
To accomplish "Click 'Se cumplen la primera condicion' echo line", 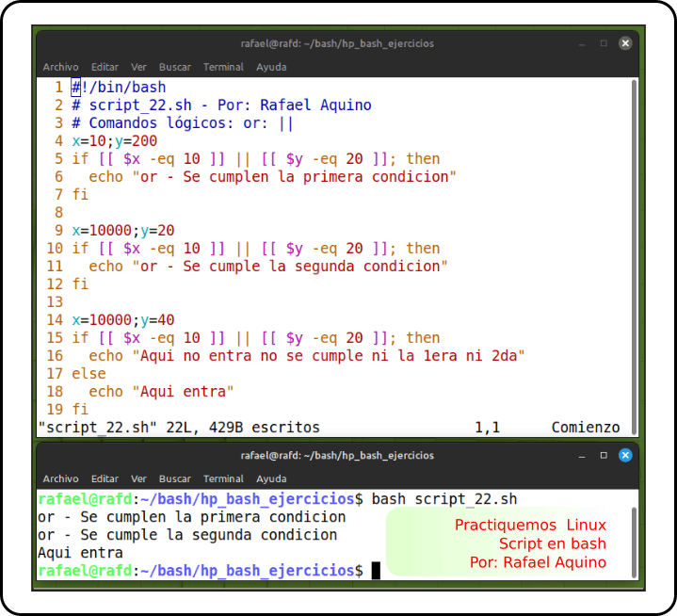I will coord(272,177).
